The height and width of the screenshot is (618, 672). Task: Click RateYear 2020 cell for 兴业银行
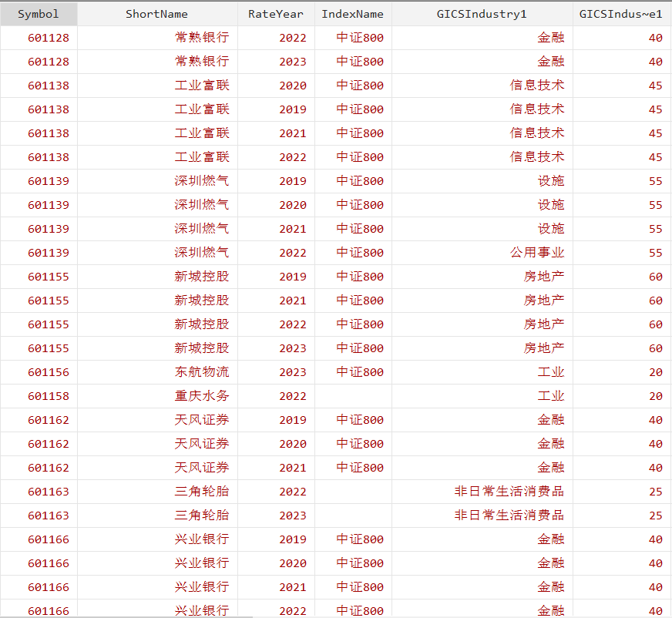[x=276, y=563]
